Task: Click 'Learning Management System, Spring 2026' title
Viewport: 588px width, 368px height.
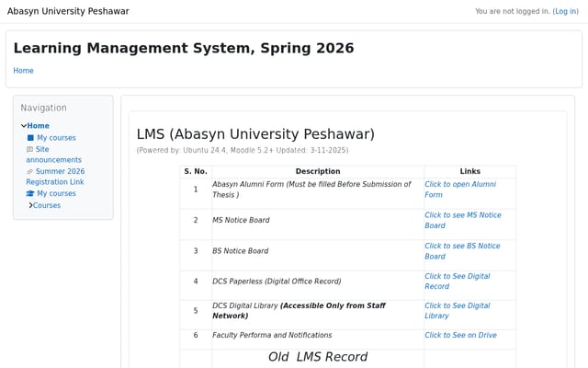Action: [184, 48]
